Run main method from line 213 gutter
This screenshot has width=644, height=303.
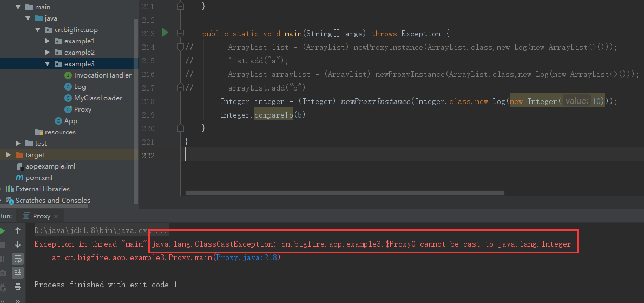pyautogui.click(x=165, y=33)
